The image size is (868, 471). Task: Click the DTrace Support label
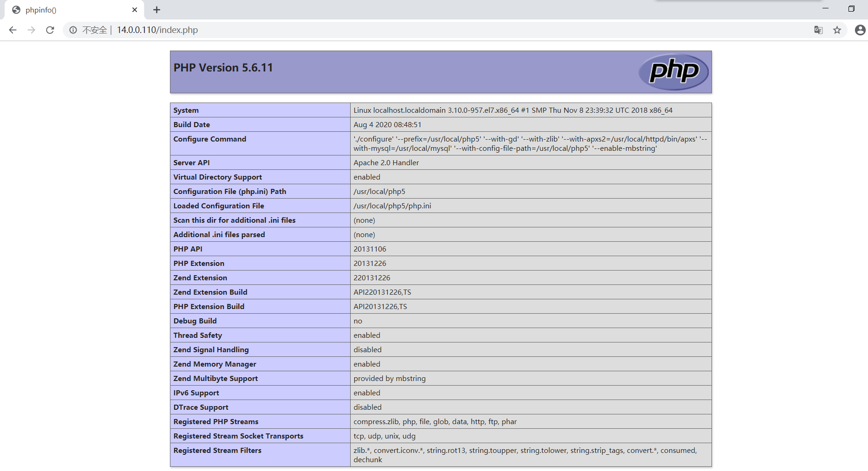point(201,407)
